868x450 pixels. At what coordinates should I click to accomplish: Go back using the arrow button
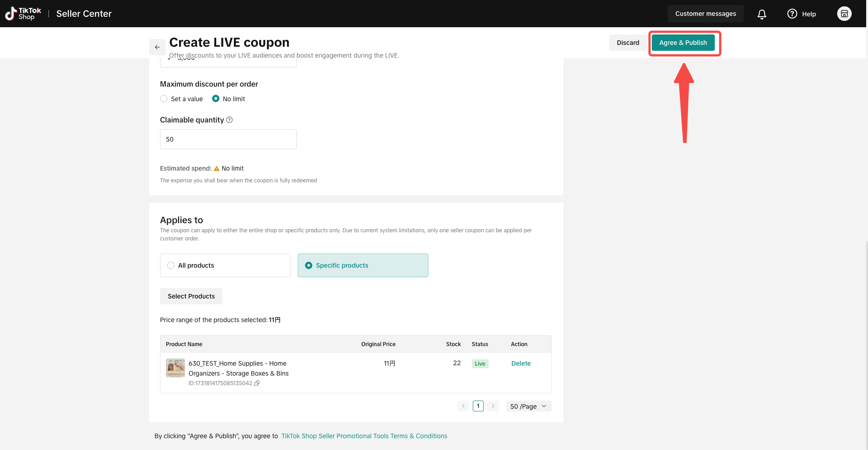[x=157, y=47]
